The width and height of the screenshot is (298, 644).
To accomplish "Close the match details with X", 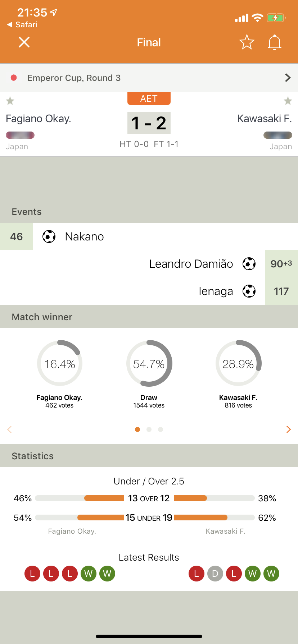I will pyautogui.click(x=24, y=42).
